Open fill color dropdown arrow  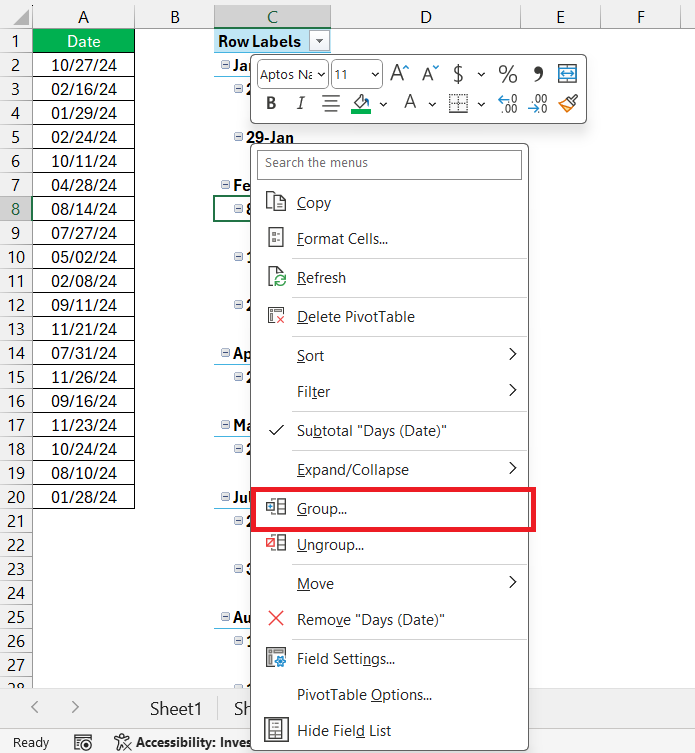pos(383,104)
